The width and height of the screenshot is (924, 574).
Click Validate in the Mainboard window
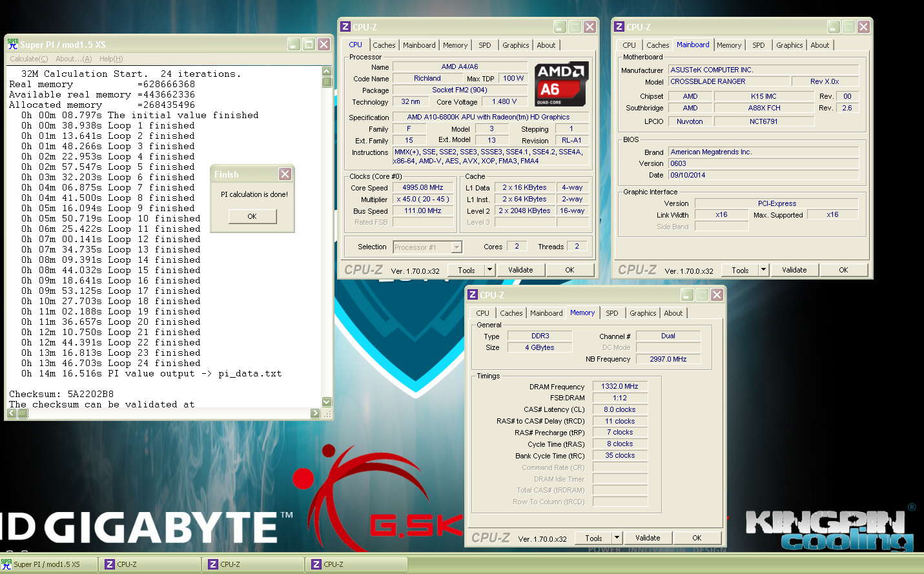[794, 270]
